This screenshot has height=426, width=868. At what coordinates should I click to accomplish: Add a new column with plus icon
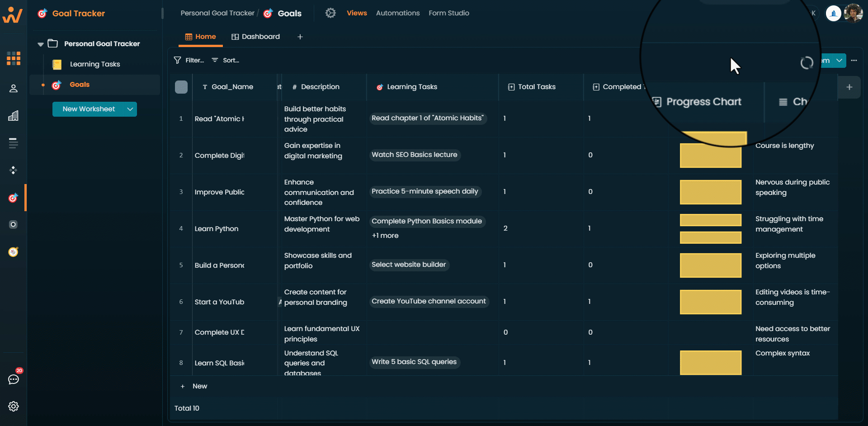pos(849,87)
